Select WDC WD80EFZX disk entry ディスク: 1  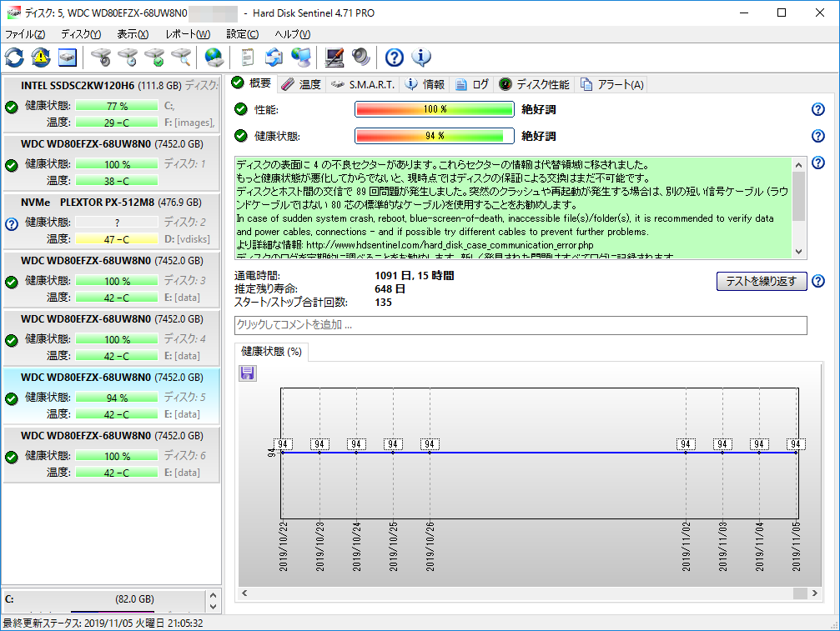pos(112,163)
